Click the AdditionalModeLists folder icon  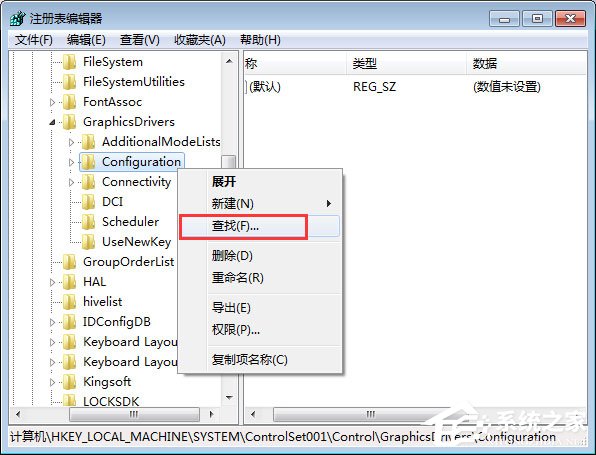coord(89,142)
